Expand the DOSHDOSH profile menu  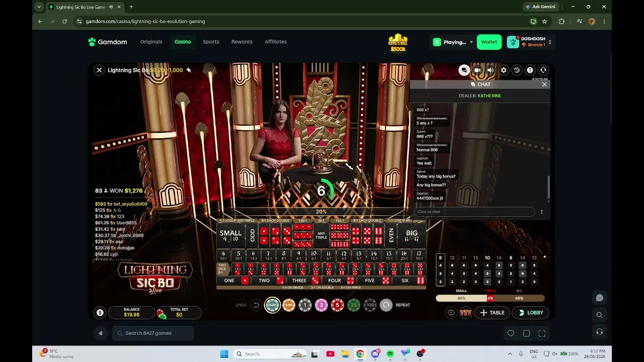point(530,42)
